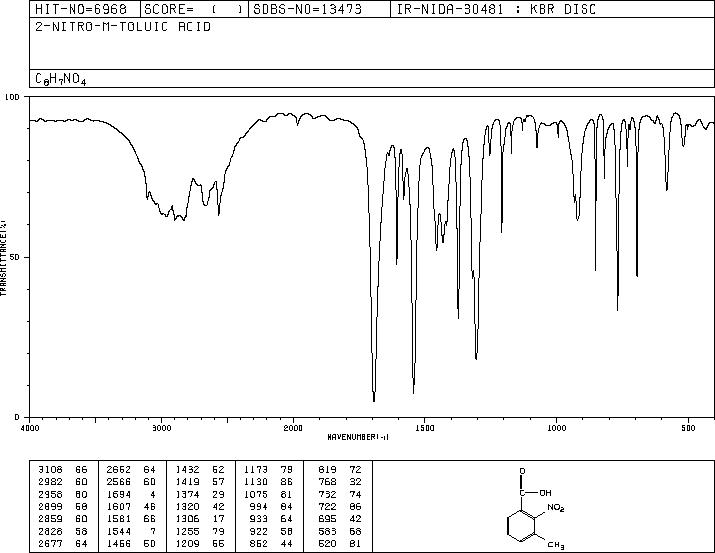Viewport: 715px width, 553px height.
Task: Click the benzene ring in the structure diagram
Action: coord(520,526)
